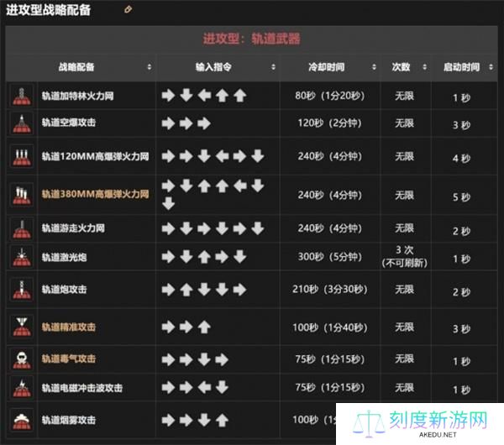Click the input arrows for 轨道激光炮

[204, 257]
